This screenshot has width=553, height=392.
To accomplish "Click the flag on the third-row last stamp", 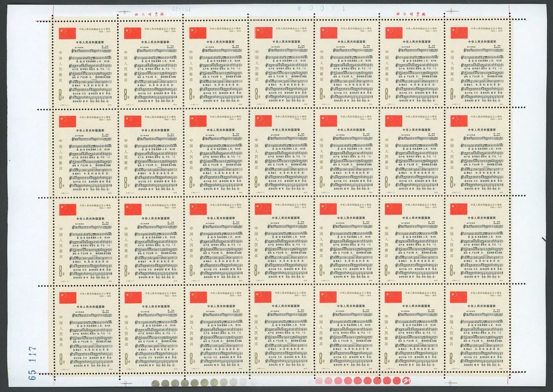I will (458, 209).
